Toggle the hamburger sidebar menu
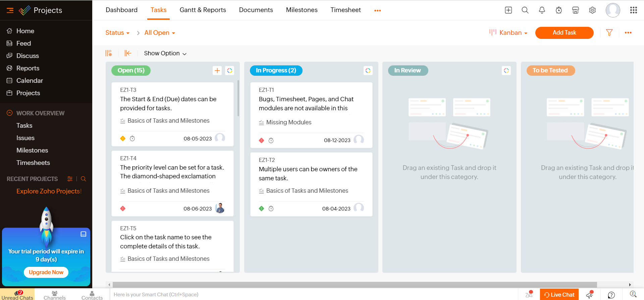Viewport: 644px width, 300px height. (x=10, y=10)
